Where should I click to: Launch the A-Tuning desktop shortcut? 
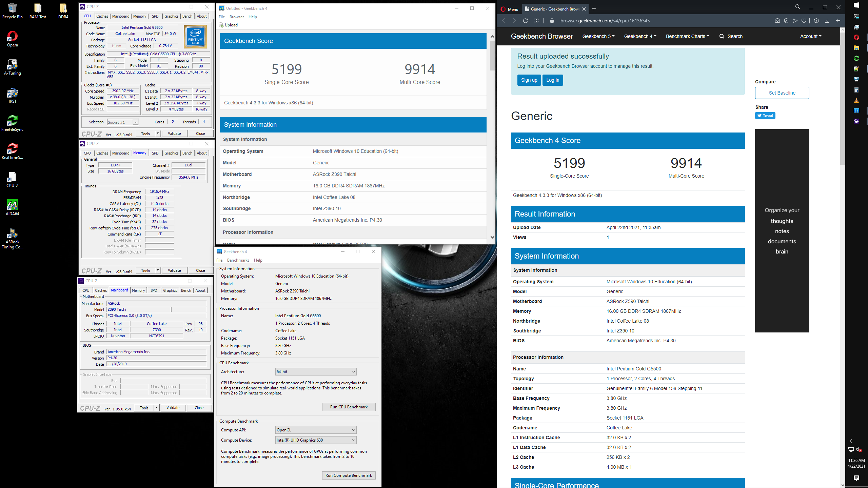[13, 67]
